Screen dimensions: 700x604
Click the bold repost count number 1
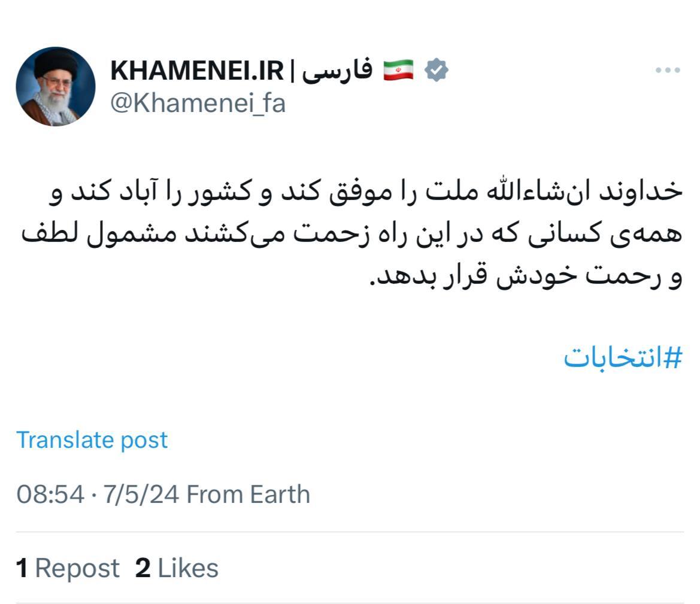pos(23,567)
